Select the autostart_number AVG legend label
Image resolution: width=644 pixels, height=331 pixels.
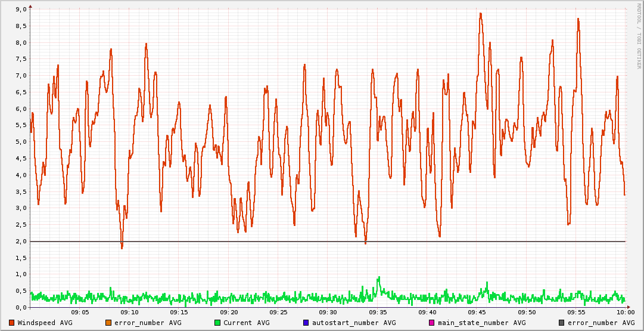(x=354, y=323)
